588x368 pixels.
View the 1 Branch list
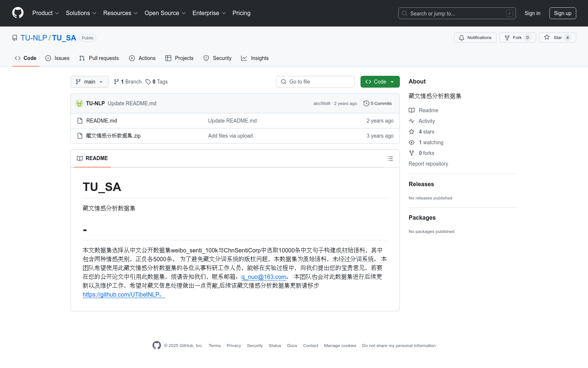[x=128, y=82]
